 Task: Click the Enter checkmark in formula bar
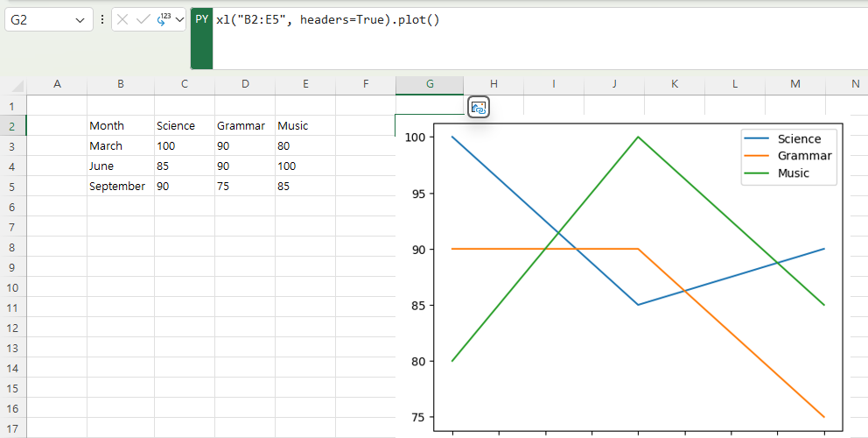(143, 20)
